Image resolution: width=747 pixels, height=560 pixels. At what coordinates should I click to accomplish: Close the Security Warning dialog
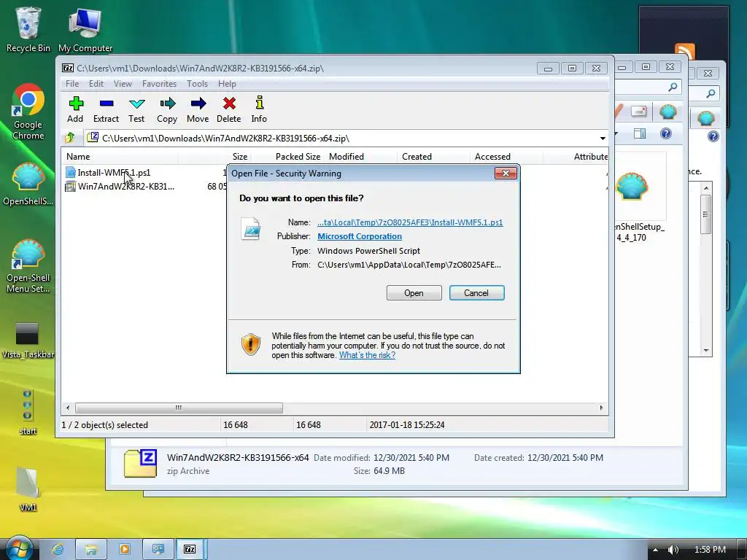click(x=506, y=174)
